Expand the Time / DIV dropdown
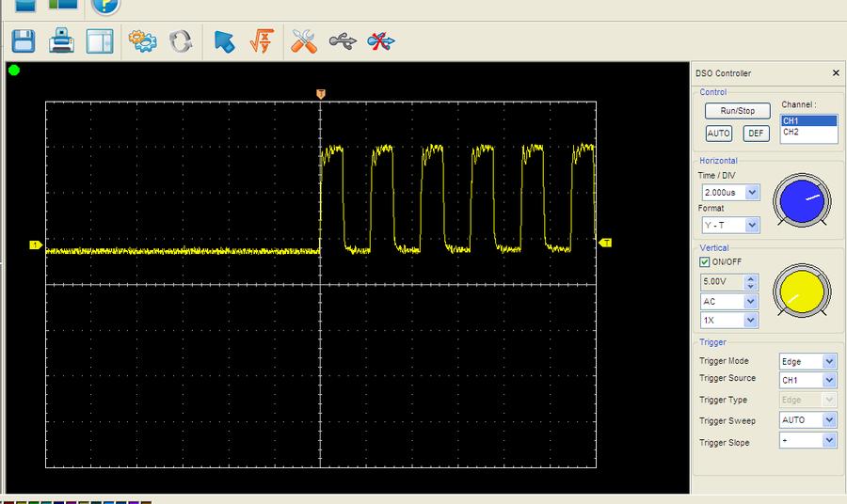This screenshot has width=847, height=504. click(x=751, y=193)
